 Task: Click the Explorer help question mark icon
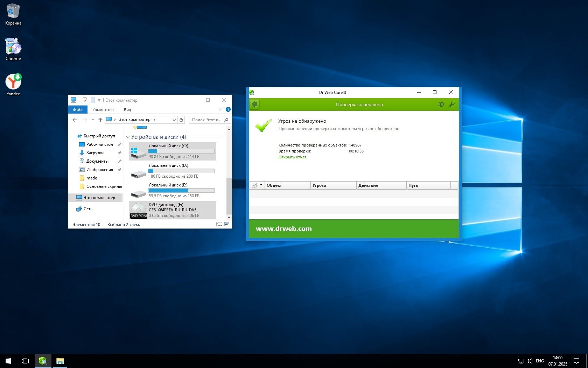228,110
